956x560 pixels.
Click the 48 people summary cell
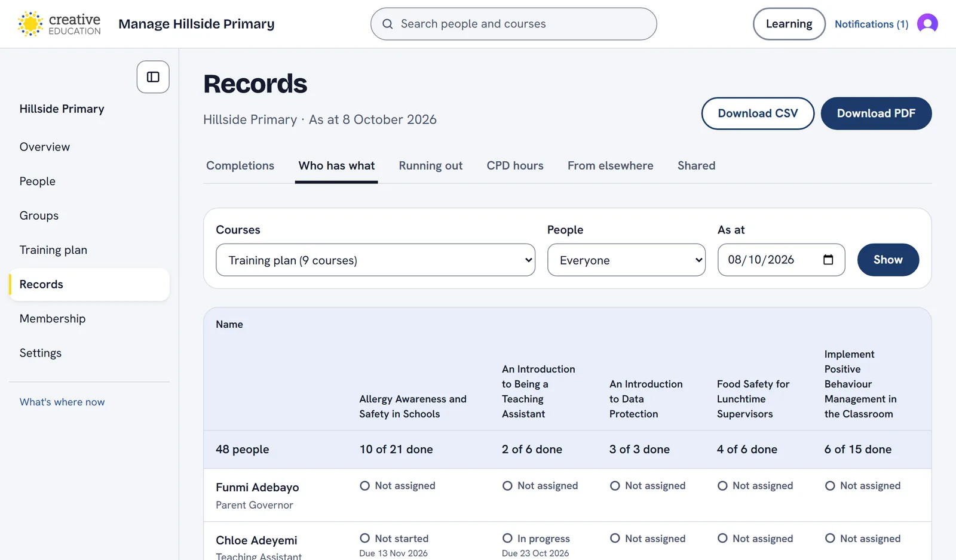(243, 450)
